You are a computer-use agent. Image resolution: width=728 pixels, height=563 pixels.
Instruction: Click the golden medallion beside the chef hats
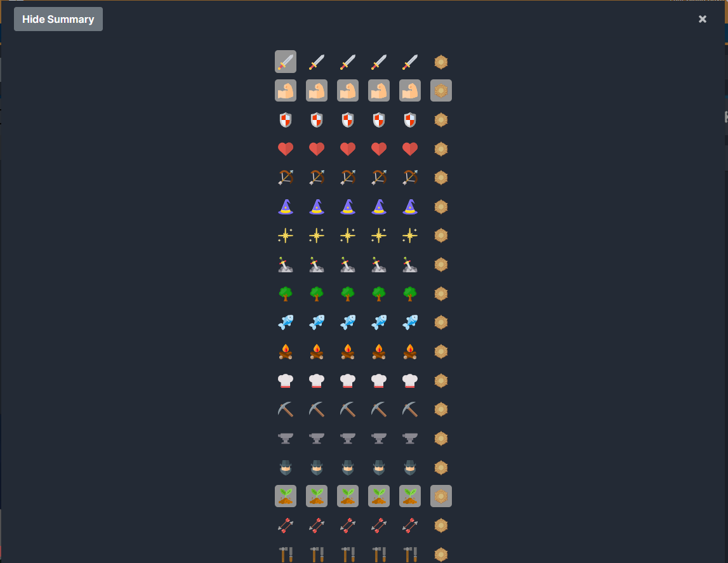[440, 381]
